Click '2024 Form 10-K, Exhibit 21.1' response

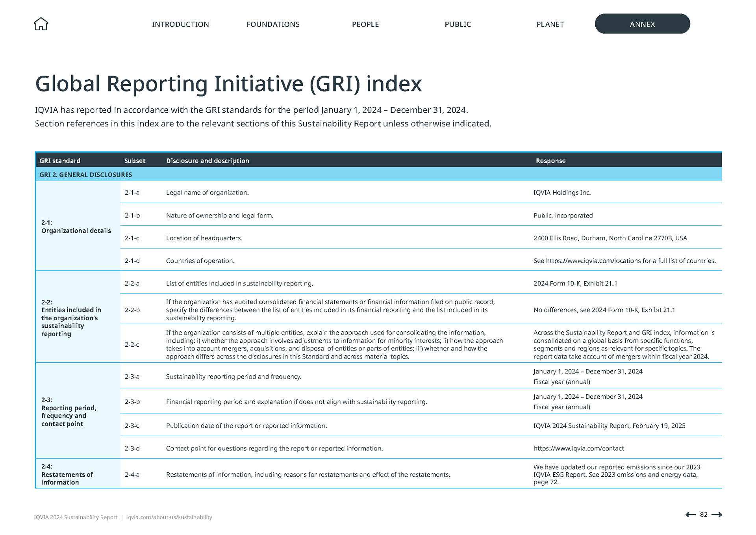(575, 283)
